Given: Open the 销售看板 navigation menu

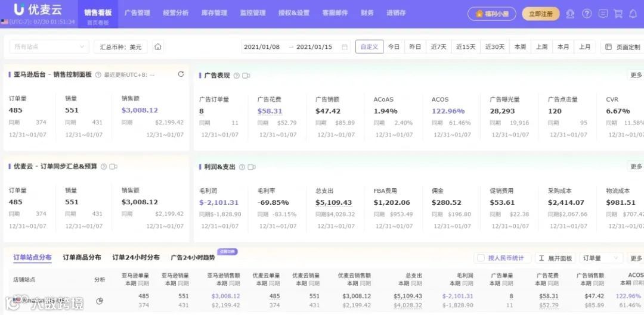Looking at the screenshot, I should [98, 13].
